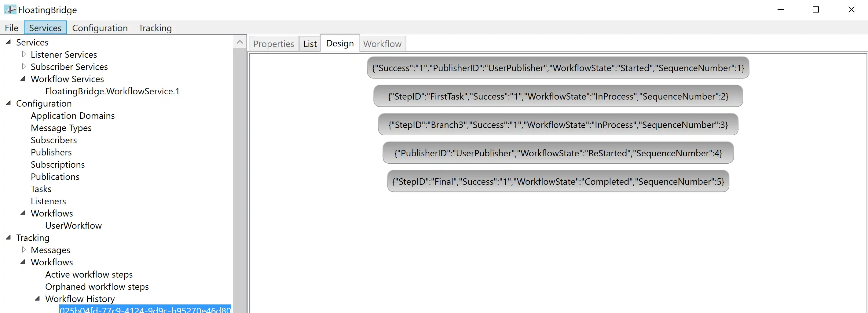Click Messages label under Tracking
Viewport: 868px width, 313px height.
tap(50, 250)
